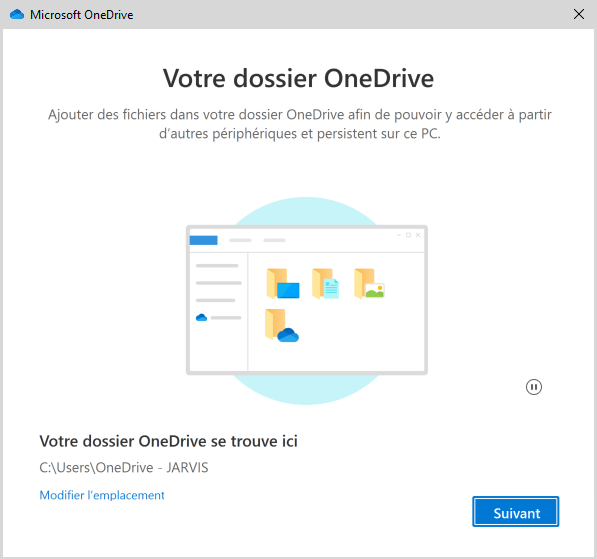Image resolution: width=597 pixels, height=559 pixels.
Task: Click the Microsoft OneDrive title text
Action: point(82,15)
